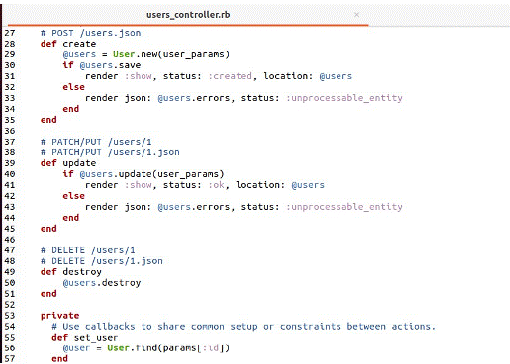Click ':unprocessable_entity' on line 33
The width and height of the screenshot is (510, 364).
point(344,98)
